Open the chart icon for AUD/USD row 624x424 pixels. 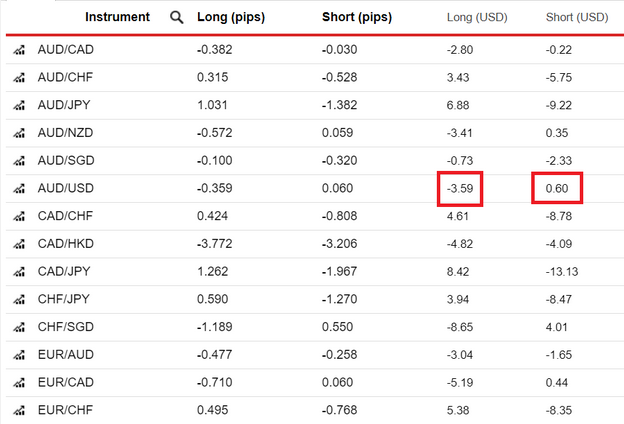pyautogui.click(x=18, y=188)
